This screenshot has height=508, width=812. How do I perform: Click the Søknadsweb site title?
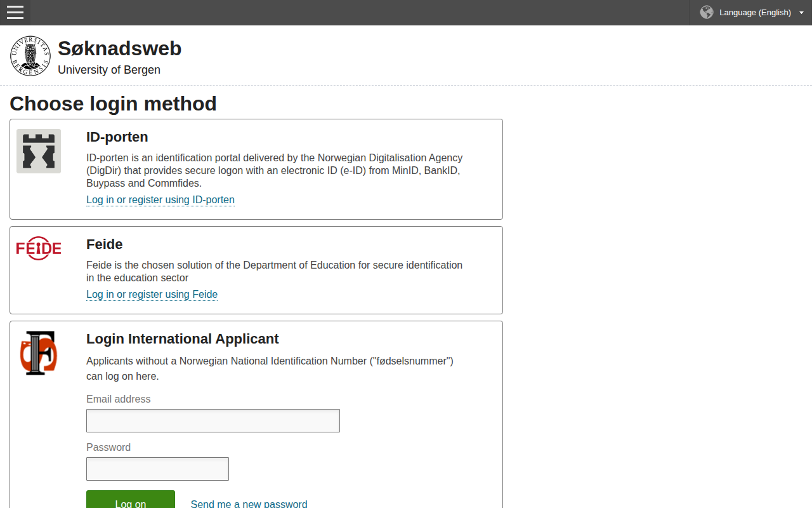tap(119, 48)
